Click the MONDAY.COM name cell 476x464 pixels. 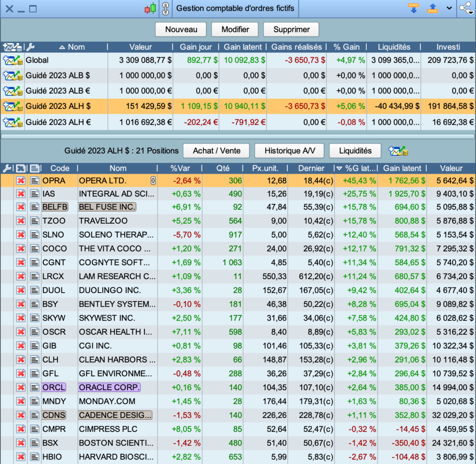117,401
